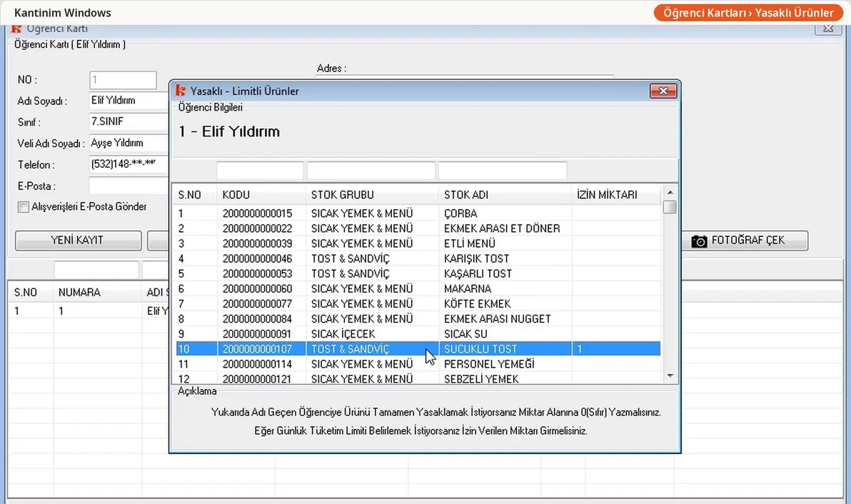Screen dimensions: 851x504
Task: Sort by the STOK ADI column header
Action: click(x=505, y=195)
